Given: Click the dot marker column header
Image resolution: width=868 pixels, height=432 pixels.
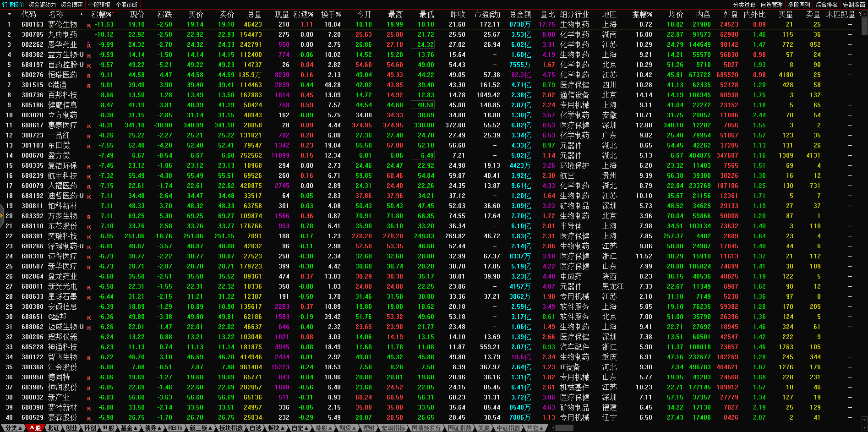Looking at the screenshot, I should (x=82, y=15).
